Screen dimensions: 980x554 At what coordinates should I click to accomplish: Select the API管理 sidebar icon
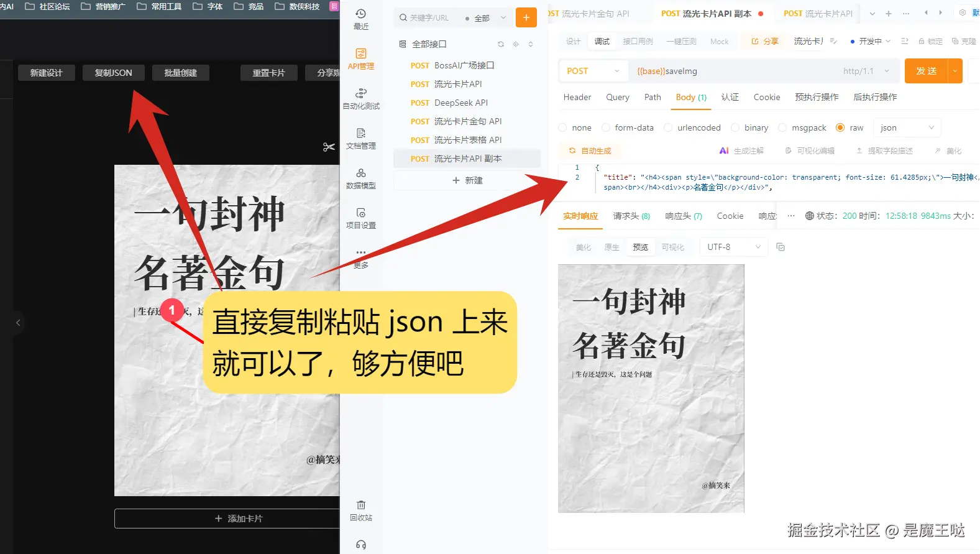tap(361, 59)
